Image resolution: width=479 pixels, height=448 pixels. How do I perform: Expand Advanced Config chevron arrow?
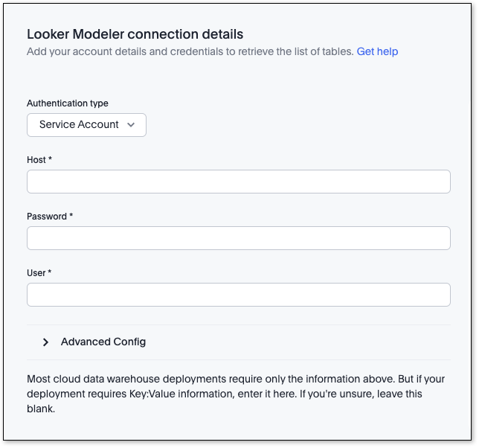[x=45, y=342]
